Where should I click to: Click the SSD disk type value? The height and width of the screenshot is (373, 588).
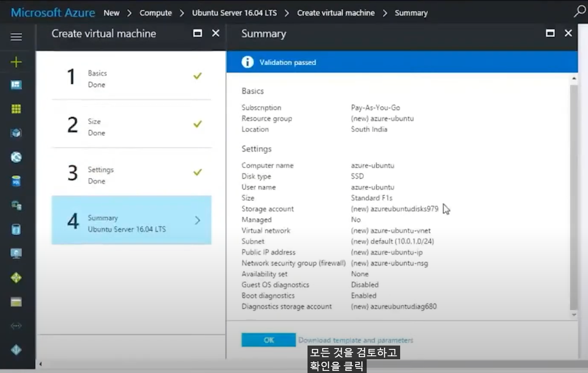tap(357, 176)
